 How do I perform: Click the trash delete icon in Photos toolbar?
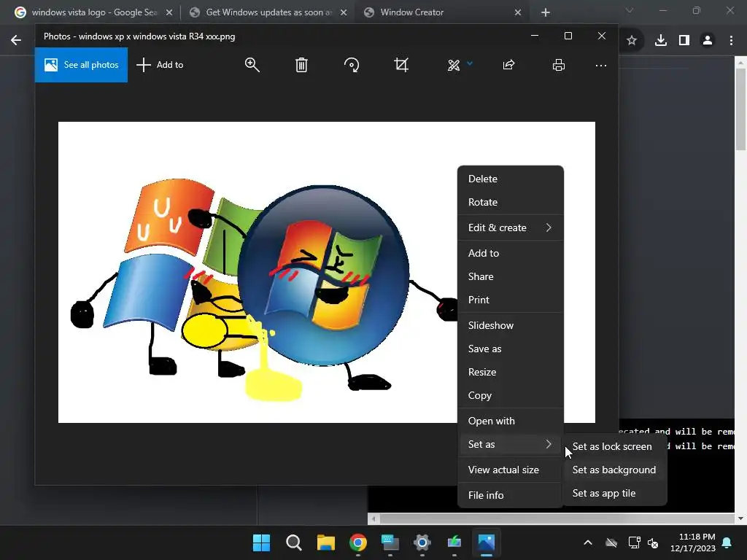(x=301, y=65)
